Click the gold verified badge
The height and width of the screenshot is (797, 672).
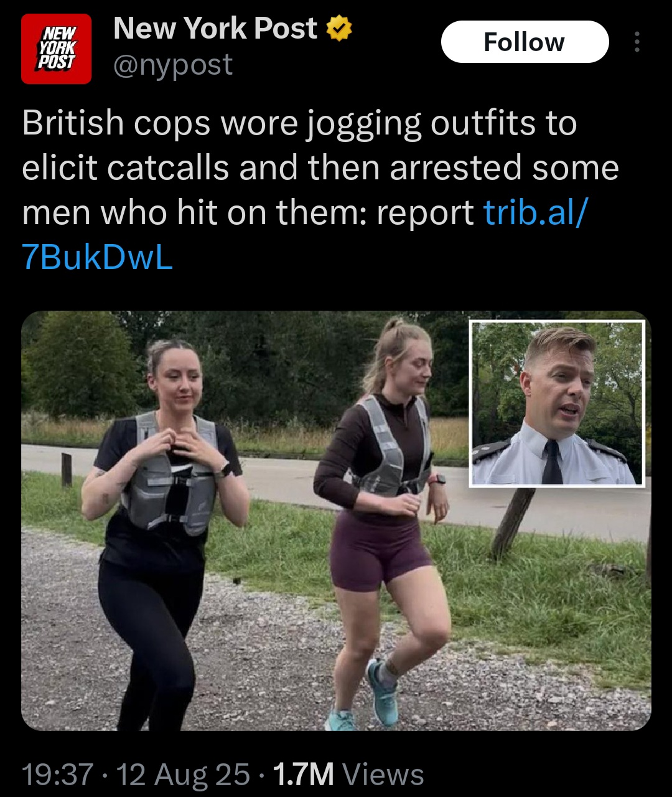click(340, 29)
